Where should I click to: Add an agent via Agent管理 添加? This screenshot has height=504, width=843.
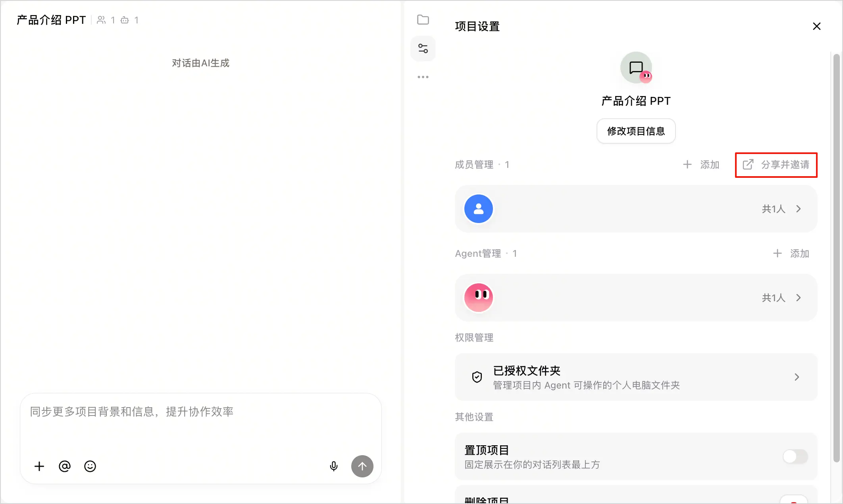click(x=791, y=254)
